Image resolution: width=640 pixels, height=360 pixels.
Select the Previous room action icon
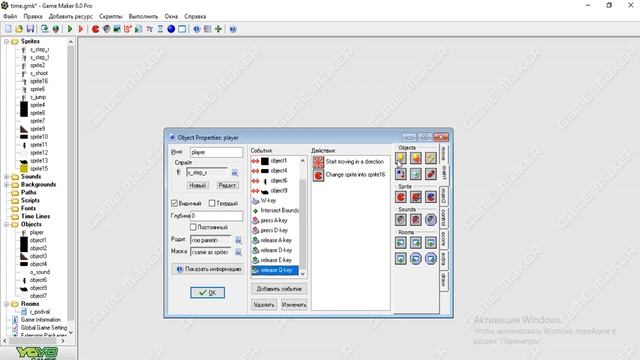click(x=401, y=243)
